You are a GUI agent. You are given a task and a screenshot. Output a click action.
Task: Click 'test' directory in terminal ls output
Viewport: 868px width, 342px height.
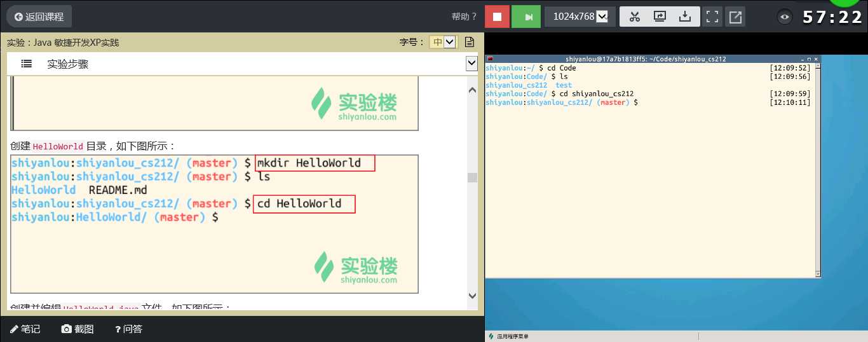pyautogui.click(x=564, y=85)
